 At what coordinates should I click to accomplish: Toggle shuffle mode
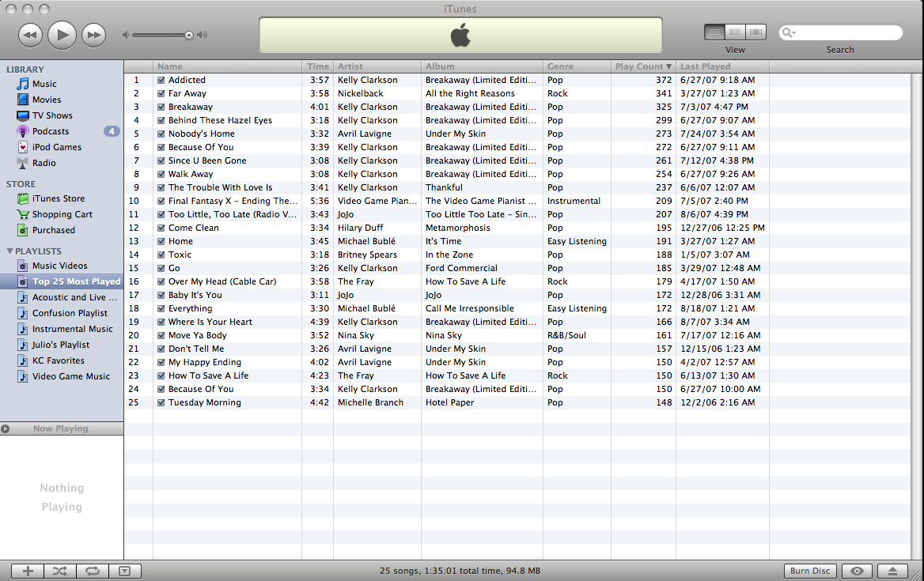coord(59,571)
